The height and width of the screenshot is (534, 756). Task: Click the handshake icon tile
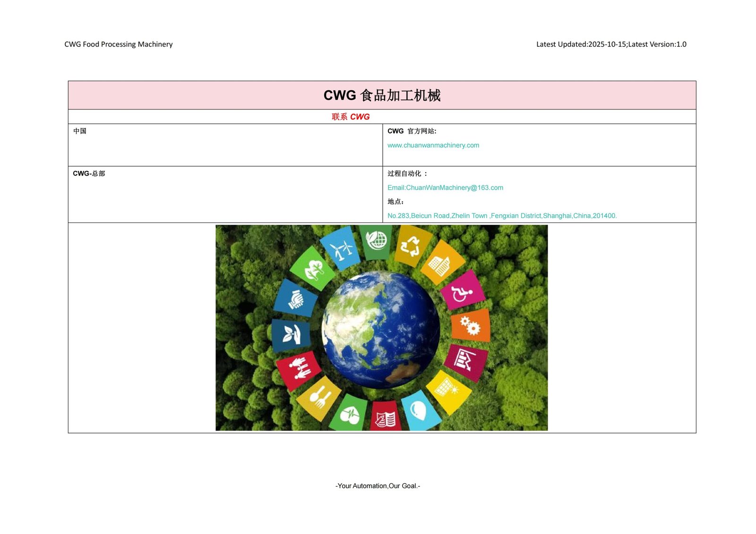pos(296,299)
